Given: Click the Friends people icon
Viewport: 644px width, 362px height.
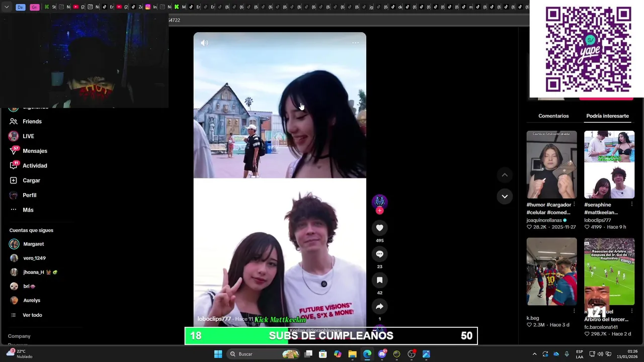Looking at the screenshot, I should click(x=14, y=121).
